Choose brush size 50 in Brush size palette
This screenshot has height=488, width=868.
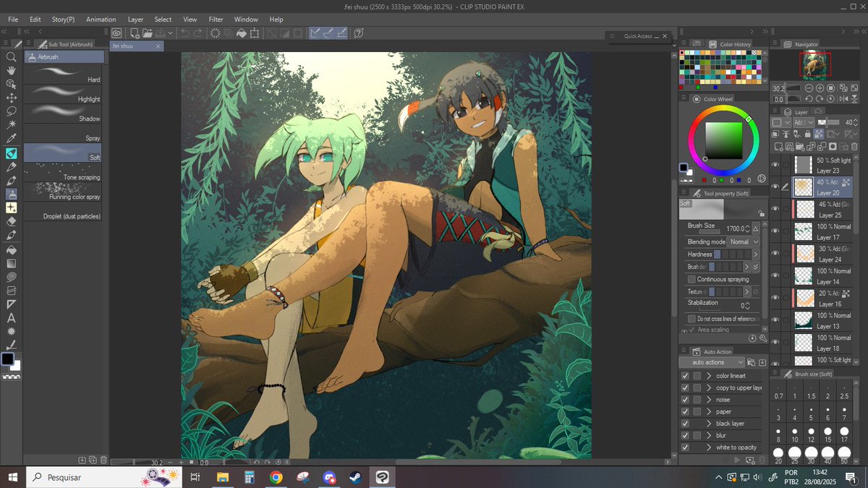pos(844,455)
